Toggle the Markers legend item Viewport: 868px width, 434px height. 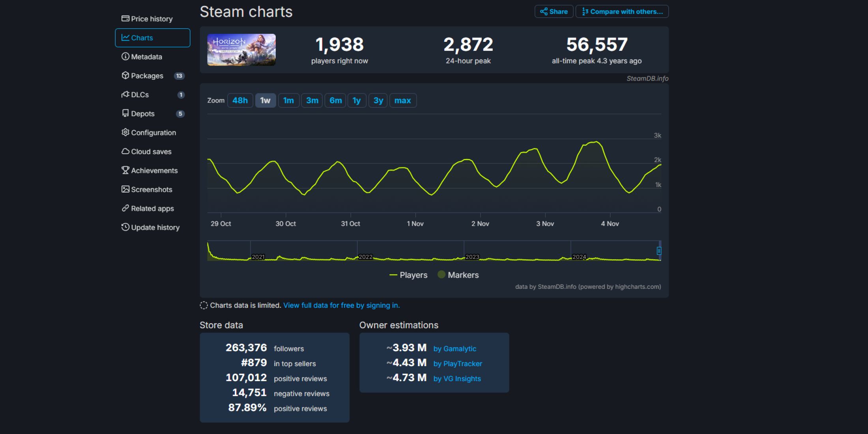point(458,275)
